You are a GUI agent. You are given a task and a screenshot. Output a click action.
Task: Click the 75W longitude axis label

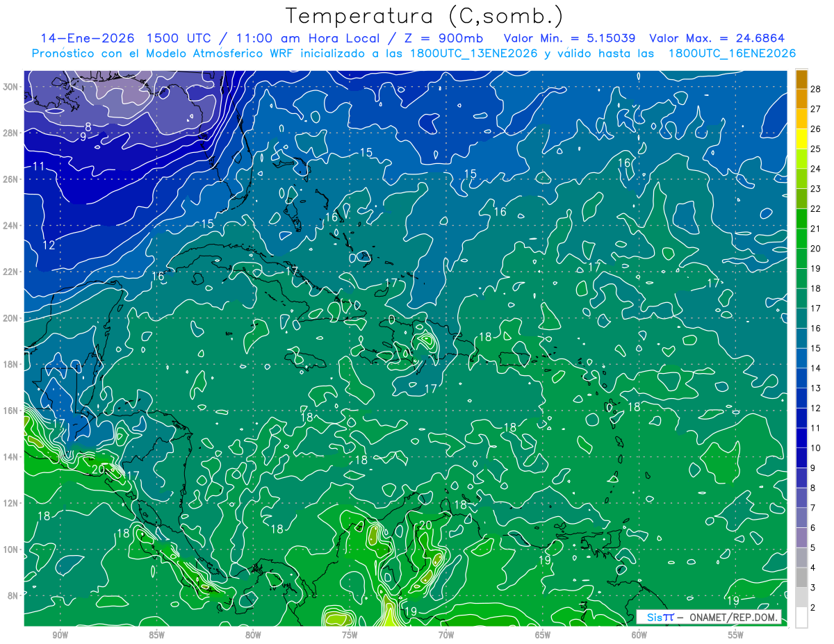click(350, 635)
